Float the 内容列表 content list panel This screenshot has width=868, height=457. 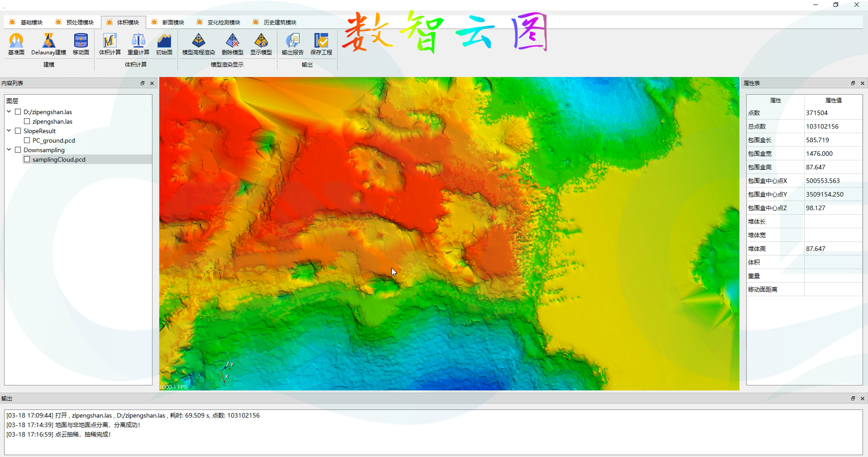tap(143, 83)
